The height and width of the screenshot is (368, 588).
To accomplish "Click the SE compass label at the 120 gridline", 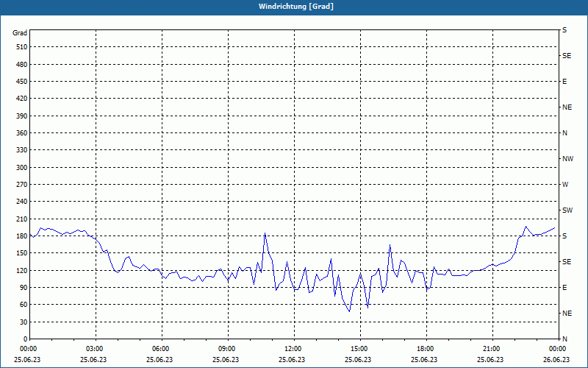I will (567, 262).
